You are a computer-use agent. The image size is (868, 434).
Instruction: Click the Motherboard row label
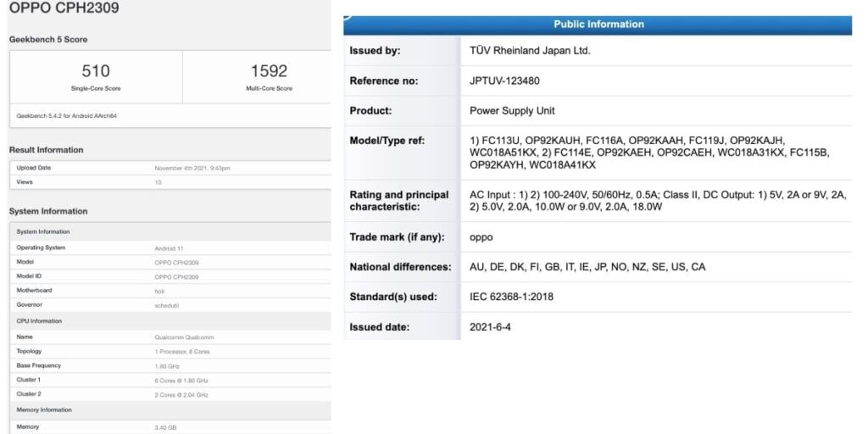click(x=34, y=291)
